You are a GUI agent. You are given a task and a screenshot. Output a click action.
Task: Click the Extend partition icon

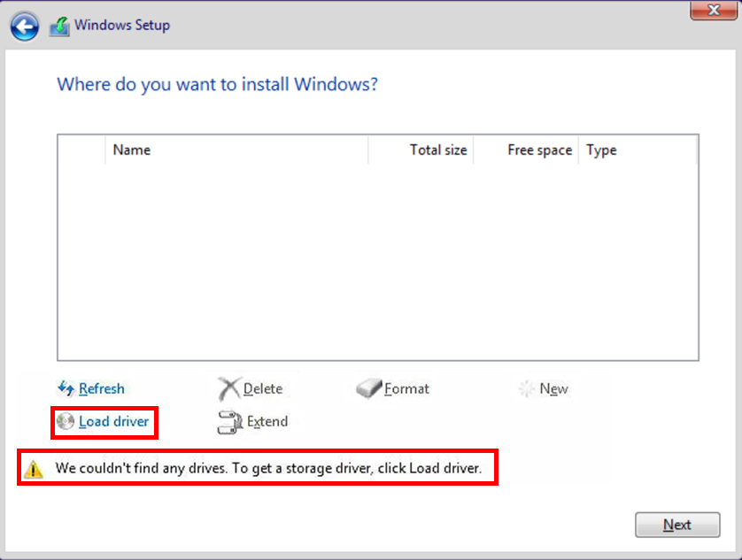pos(229,422)
